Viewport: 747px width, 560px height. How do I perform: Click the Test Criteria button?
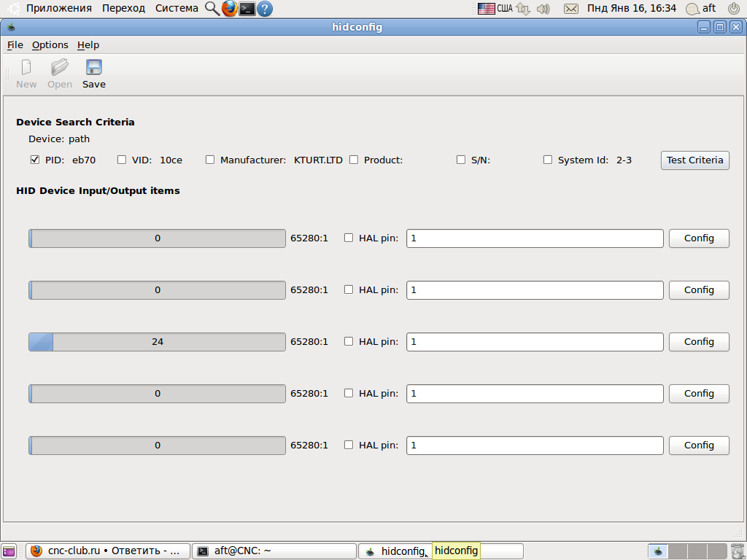pyautogui.click(x=695, y=160)
